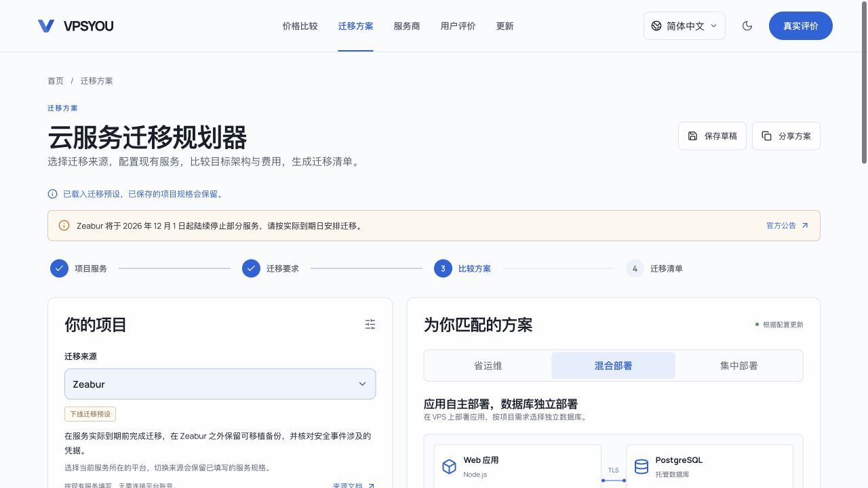868x488 pixels.
Task: Click the 云服务迁移规划器 heading
Action: click(x=147, y=138)
